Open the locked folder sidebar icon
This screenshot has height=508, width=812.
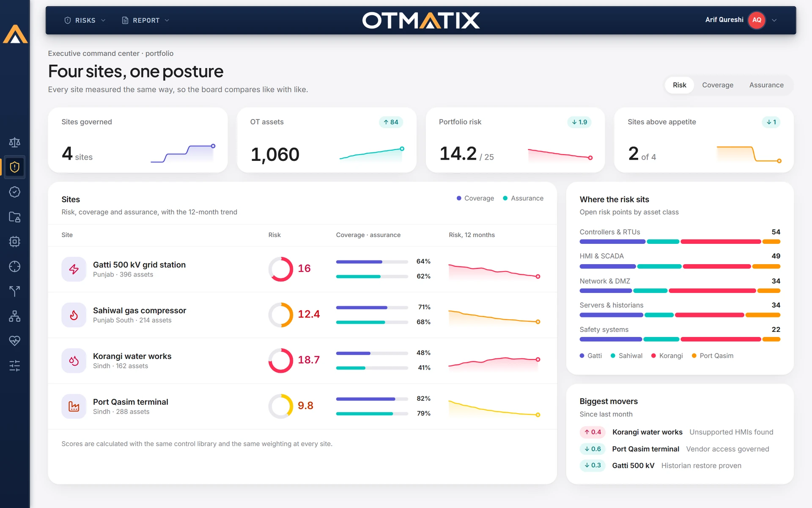point(15,217)
